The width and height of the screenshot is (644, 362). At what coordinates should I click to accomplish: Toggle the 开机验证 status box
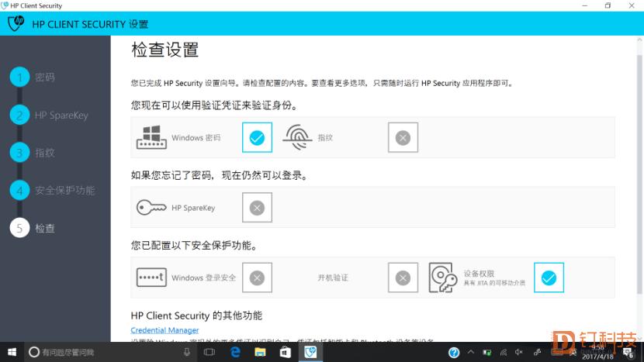click(x=403, y=278)
